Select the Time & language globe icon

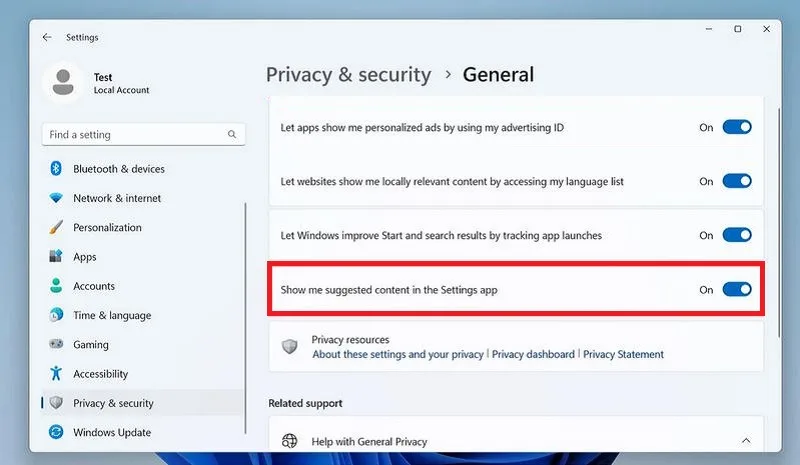(56, 315)
